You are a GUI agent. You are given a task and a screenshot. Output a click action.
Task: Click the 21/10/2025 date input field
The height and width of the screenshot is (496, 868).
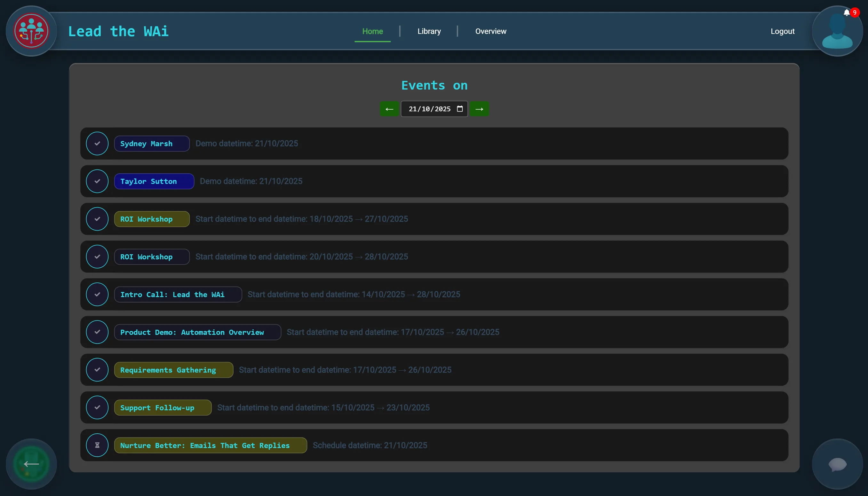(x=429, y=109)
